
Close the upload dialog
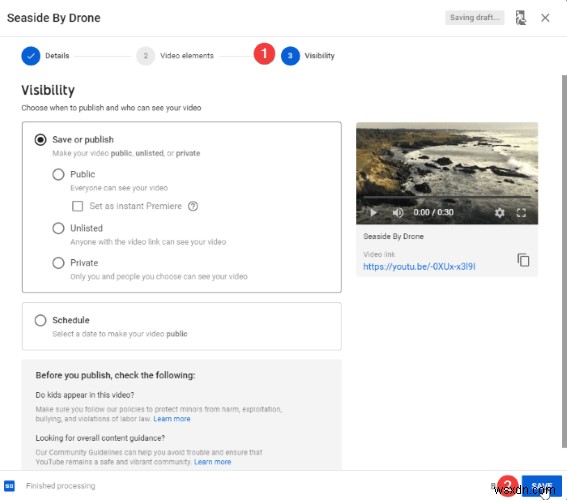tap(545, 18)
